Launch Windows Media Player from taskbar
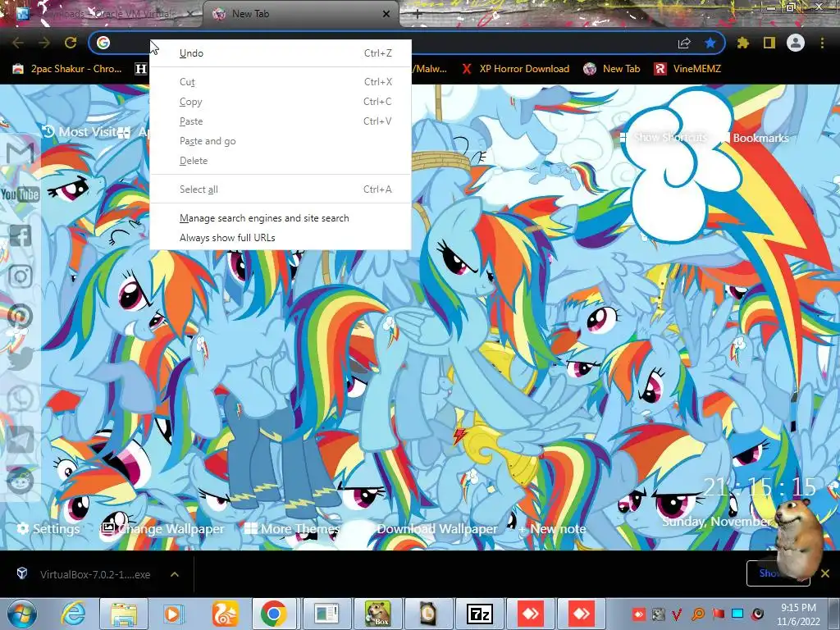Viewport: 840px width, 630px height. click(173, 614)
